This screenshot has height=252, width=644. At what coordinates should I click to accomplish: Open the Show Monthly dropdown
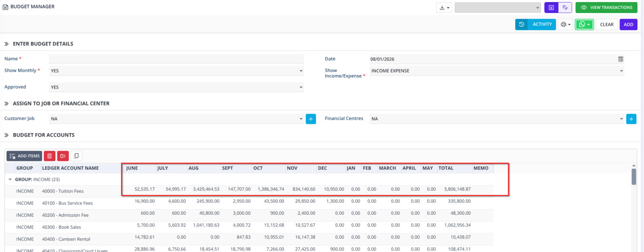pyautogui.click(x=176, y=71)
